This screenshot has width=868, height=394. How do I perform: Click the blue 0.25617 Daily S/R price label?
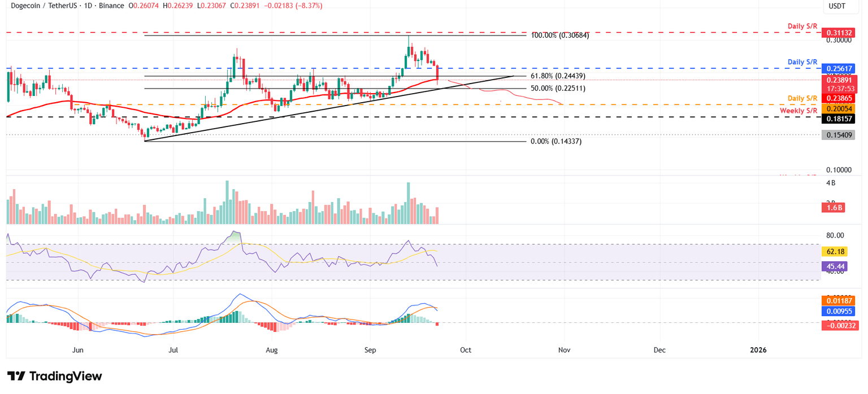(x=839, y=68)
